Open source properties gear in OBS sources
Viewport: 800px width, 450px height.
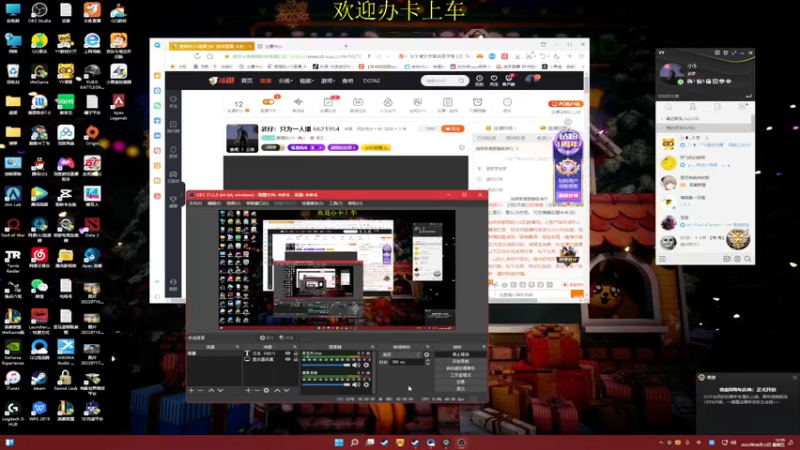(266, 390)
